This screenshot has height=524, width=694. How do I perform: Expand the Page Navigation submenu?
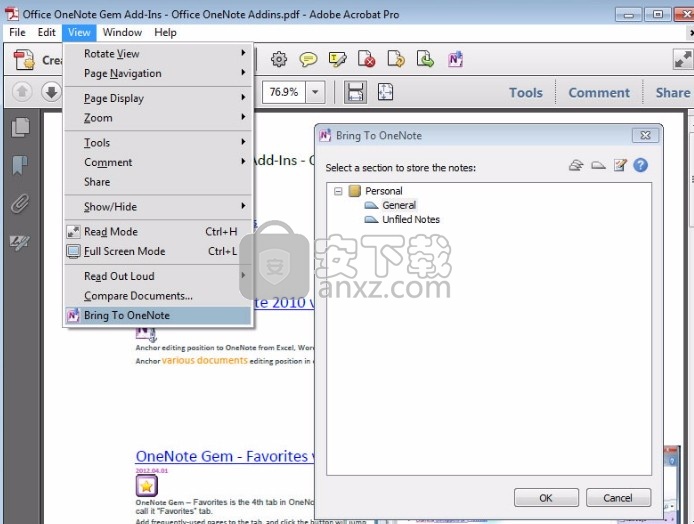click(158, 73)
